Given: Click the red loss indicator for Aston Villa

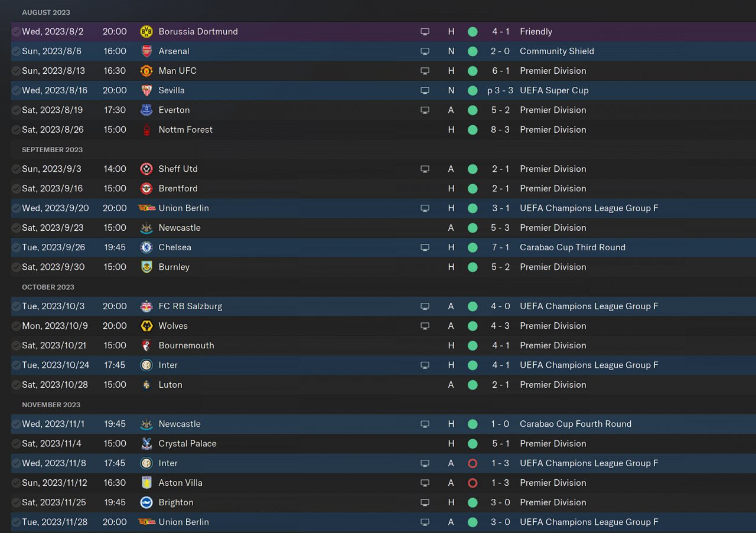Looking at the screenshot, I should (472, 483).
